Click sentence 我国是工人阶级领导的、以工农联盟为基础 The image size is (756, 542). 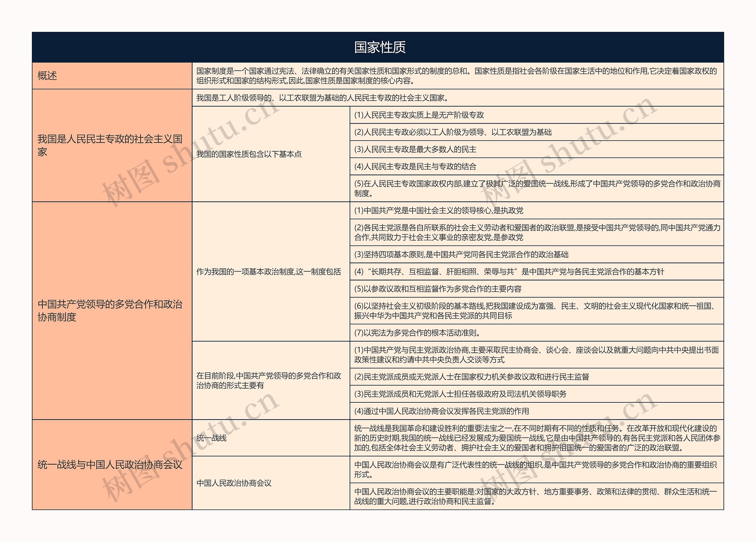tap(458, 98)
